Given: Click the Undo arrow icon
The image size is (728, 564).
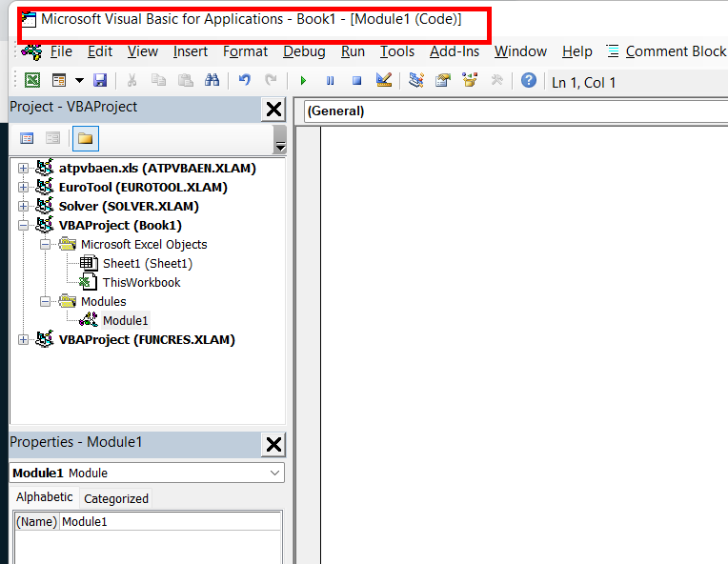Looking at the screenshot, I should coord(245,81).
